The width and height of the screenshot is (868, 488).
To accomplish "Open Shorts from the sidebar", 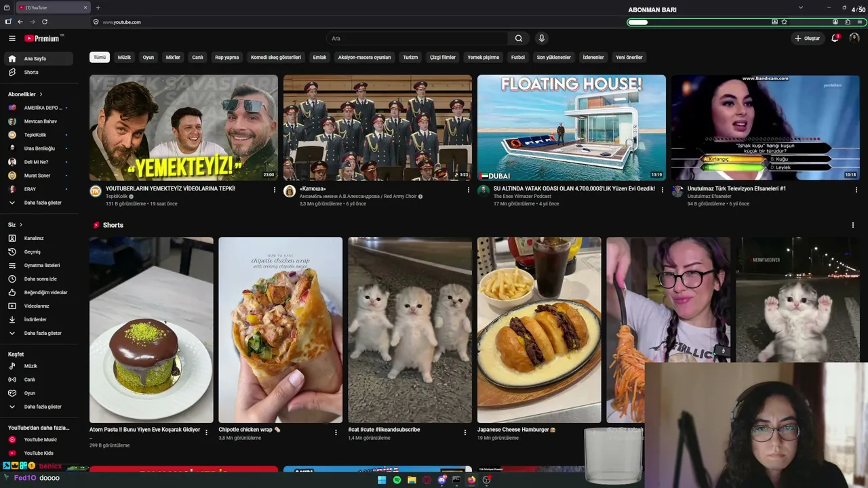I will (38, 73).
